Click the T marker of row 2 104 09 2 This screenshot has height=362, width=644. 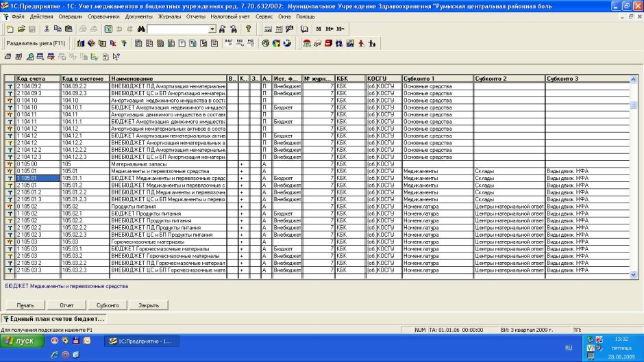click(x=10, y=86)
